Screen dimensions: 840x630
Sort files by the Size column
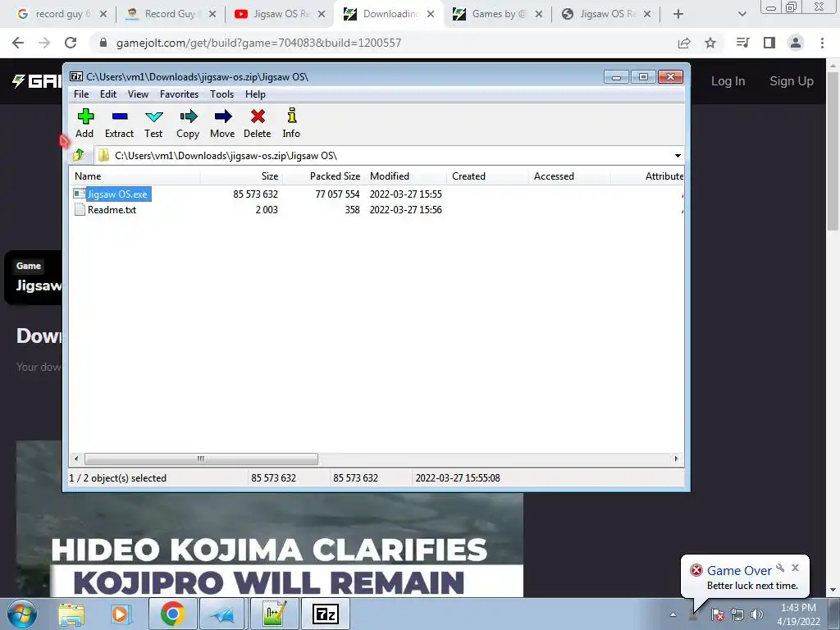click(242, 176)
